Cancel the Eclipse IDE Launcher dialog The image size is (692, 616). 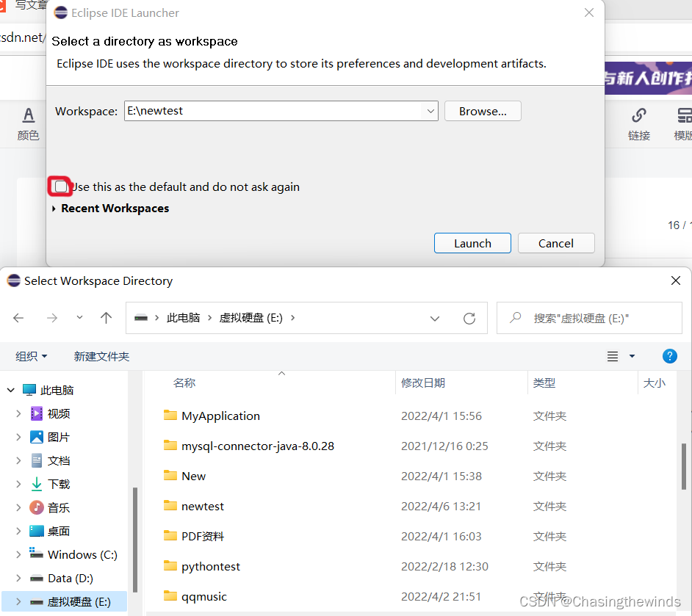[556, 244]
